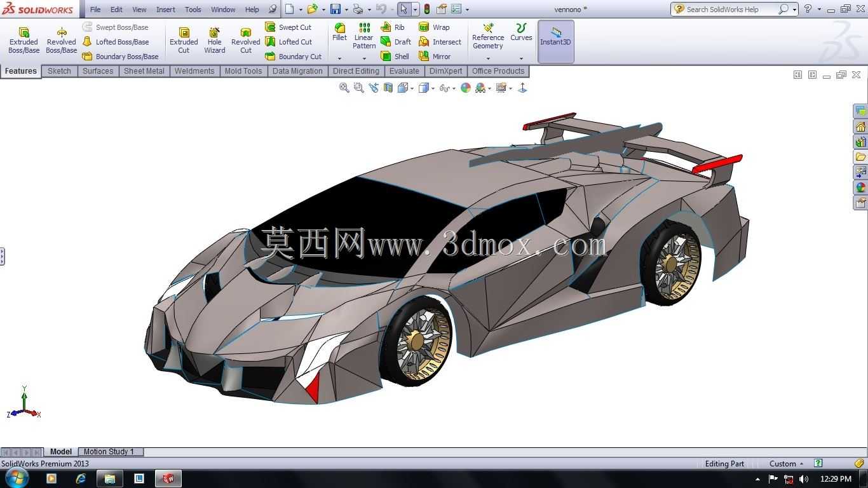This screenshot has width=868, height=488.
Task: Click the Swept Cut tool
Action: click(288, 27)
